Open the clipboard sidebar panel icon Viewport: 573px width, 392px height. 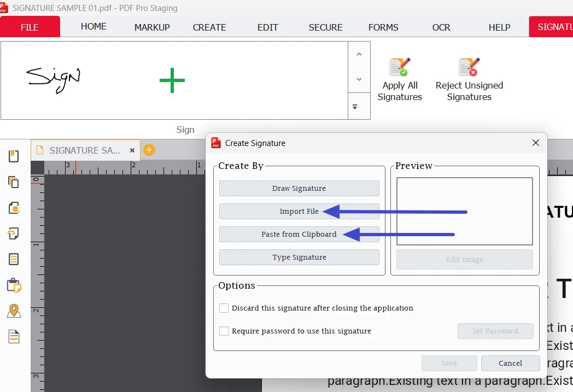tap(14, 285)
